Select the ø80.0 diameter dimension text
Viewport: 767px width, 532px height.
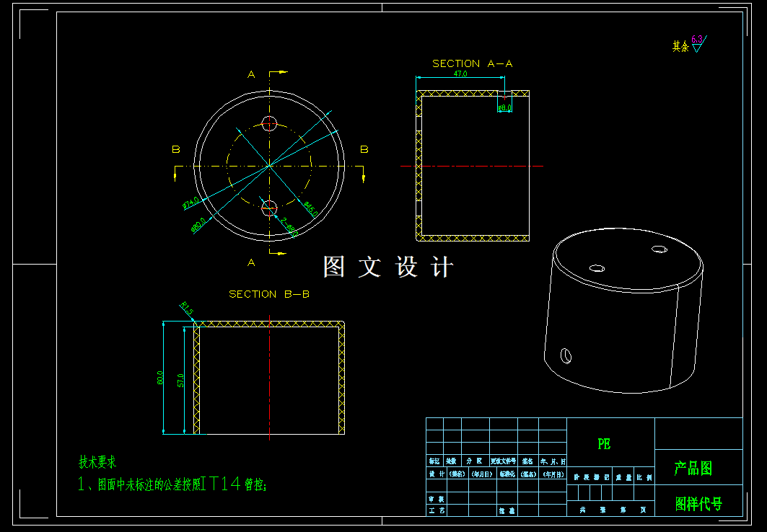tap(198, 224)
